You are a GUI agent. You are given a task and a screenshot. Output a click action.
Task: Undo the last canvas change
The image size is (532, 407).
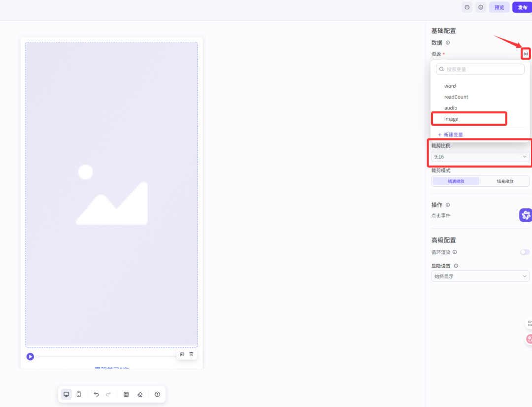pyautogui.click(x=97, y=394)
